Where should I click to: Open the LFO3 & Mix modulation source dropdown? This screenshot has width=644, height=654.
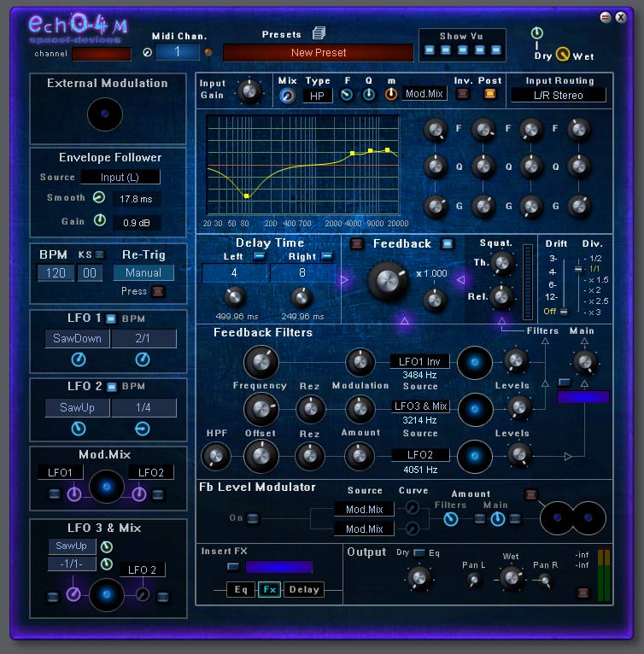click(420, 406)
